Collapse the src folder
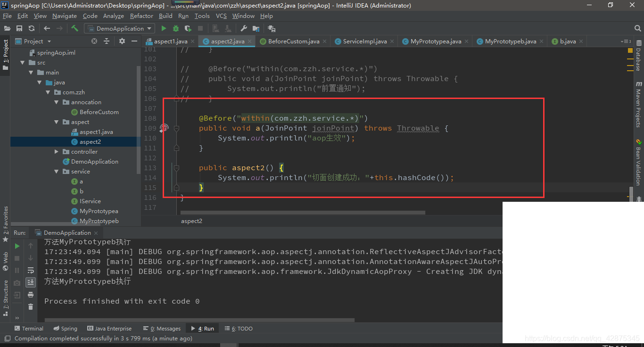Image resolution: width=644 pixels, height=347 pixels. (22, 63)
